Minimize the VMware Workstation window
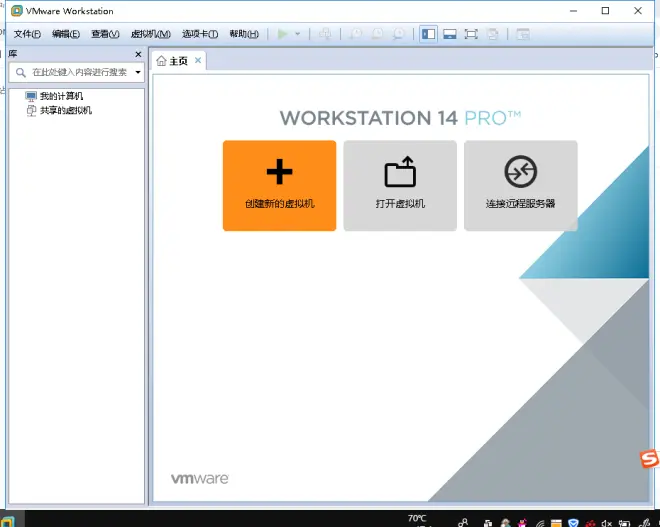This screenshot has height=527, width=660. tap(573, 11)
